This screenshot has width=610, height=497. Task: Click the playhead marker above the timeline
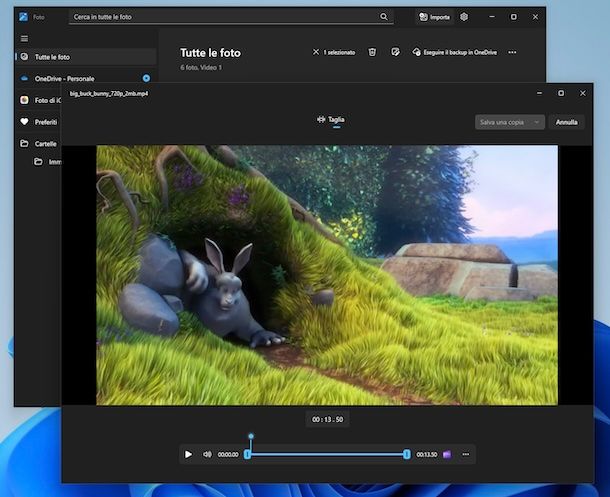[251, 436]
